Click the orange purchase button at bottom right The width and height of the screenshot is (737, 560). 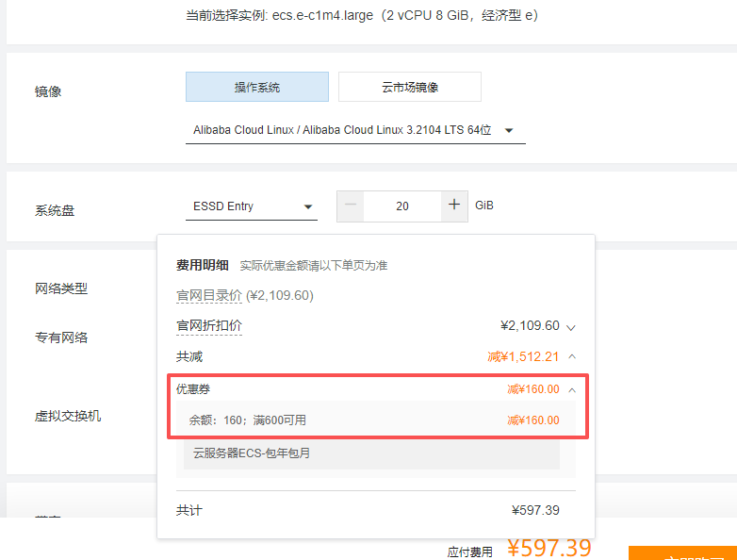682,553
